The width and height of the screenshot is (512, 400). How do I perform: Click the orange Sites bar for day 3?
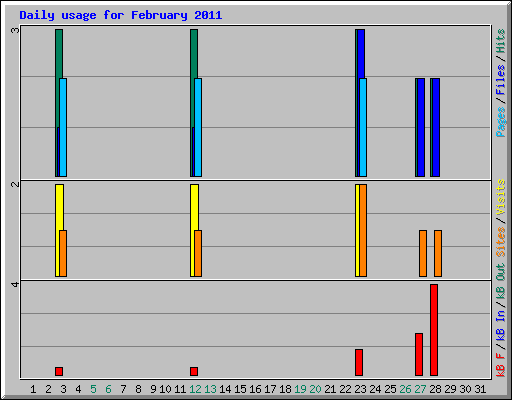pyautogui.click(x=63, y=253)
